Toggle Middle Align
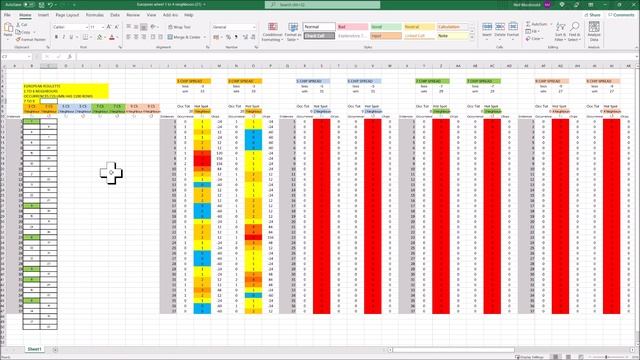640x360 pixels. point(136,27)
